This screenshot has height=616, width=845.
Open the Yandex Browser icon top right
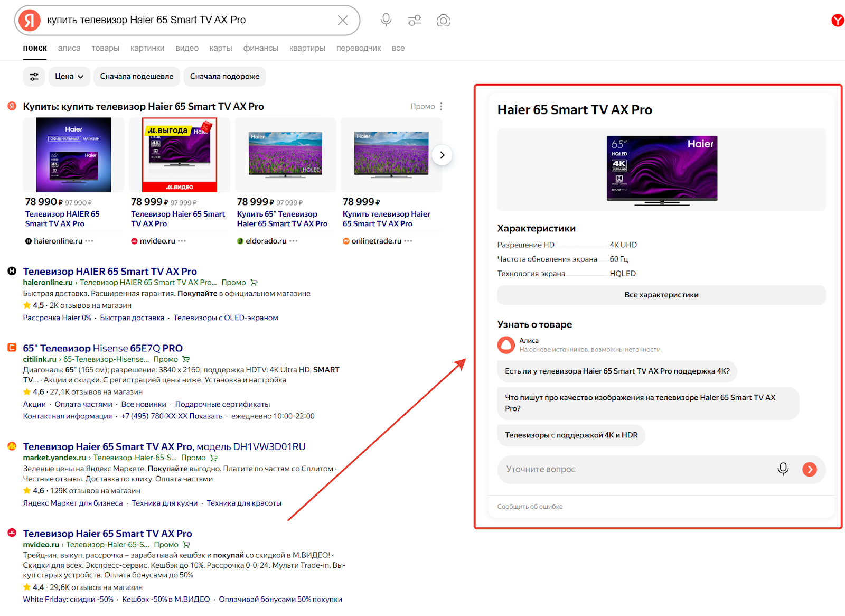pos(837,21)
